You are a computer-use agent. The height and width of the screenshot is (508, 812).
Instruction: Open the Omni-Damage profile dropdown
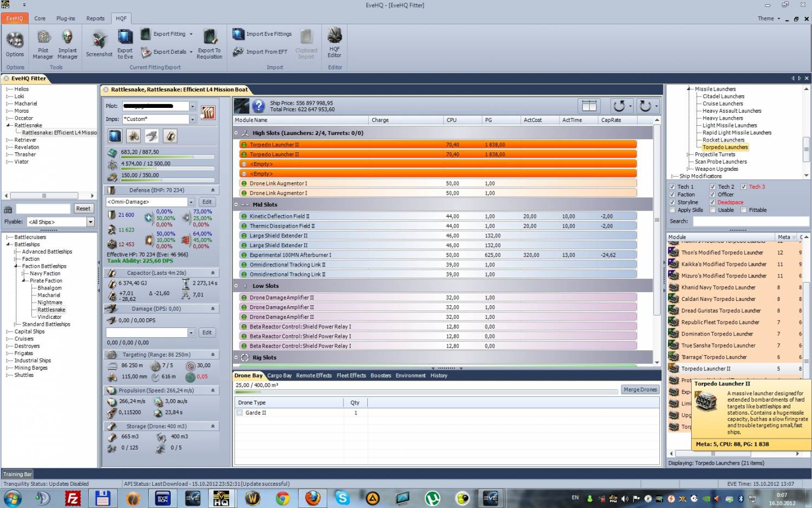(191, 202)
